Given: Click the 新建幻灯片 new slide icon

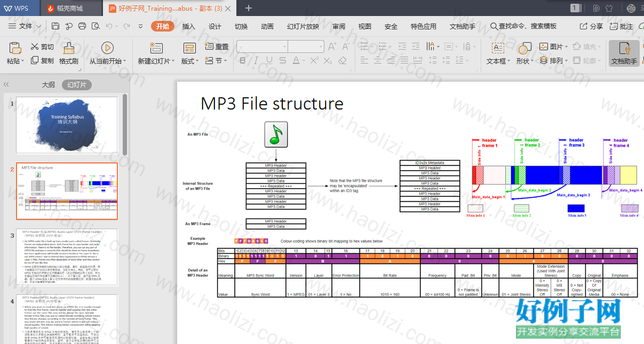Looking at the screenshot, I should 156,48.
